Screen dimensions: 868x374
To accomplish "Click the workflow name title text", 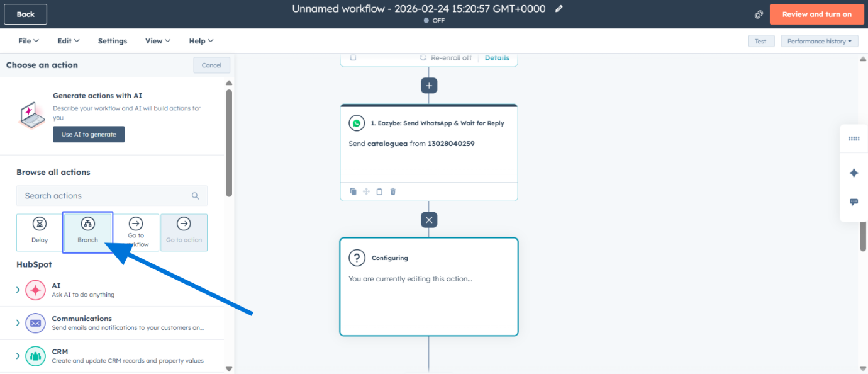I will click(419, 9).
